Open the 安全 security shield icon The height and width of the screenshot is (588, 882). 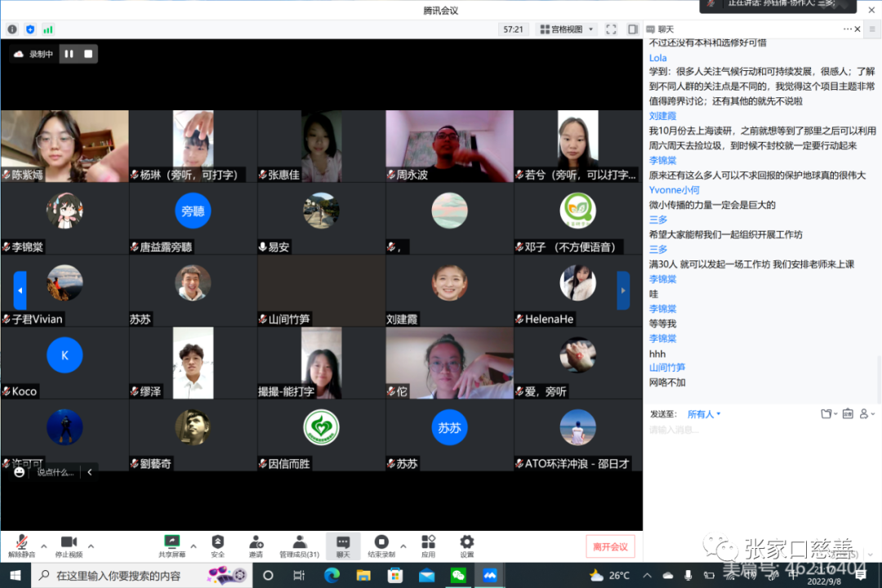pos(217,546)
